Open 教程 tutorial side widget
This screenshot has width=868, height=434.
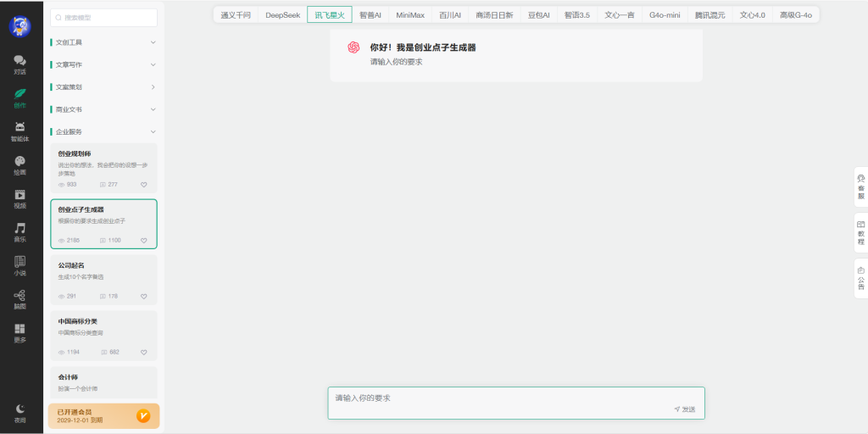click(x=861, y=232)
